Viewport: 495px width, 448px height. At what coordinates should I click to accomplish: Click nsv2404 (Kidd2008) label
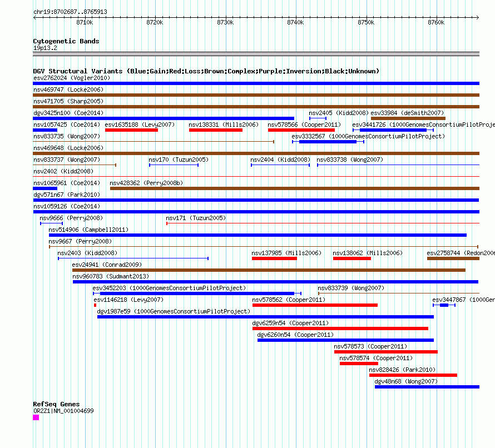280,160
